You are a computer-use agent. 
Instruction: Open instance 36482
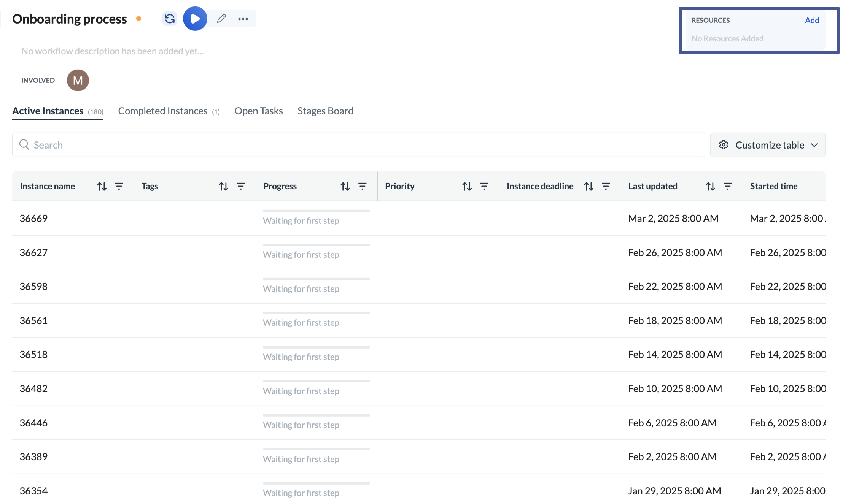click(x=33, y=388)
